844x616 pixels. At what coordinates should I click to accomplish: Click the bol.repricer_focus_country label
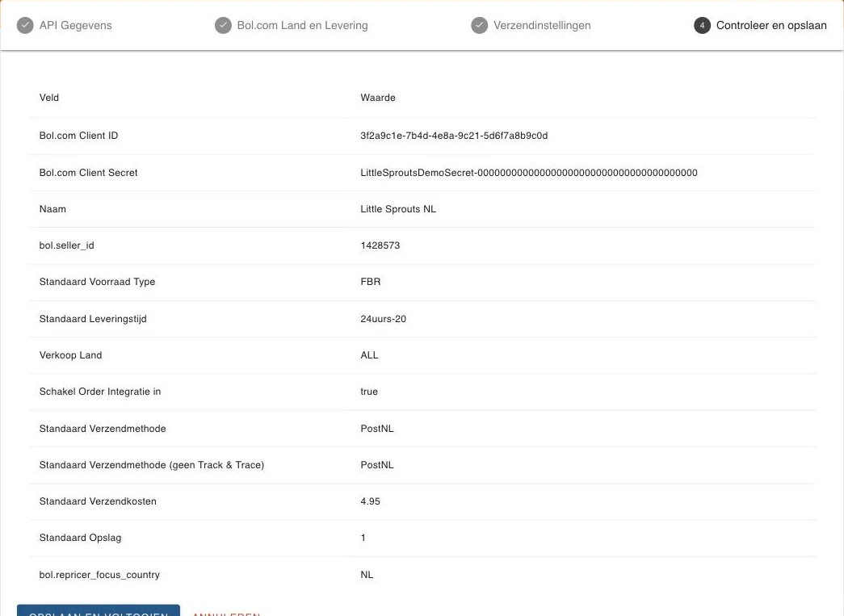point(99,575)
